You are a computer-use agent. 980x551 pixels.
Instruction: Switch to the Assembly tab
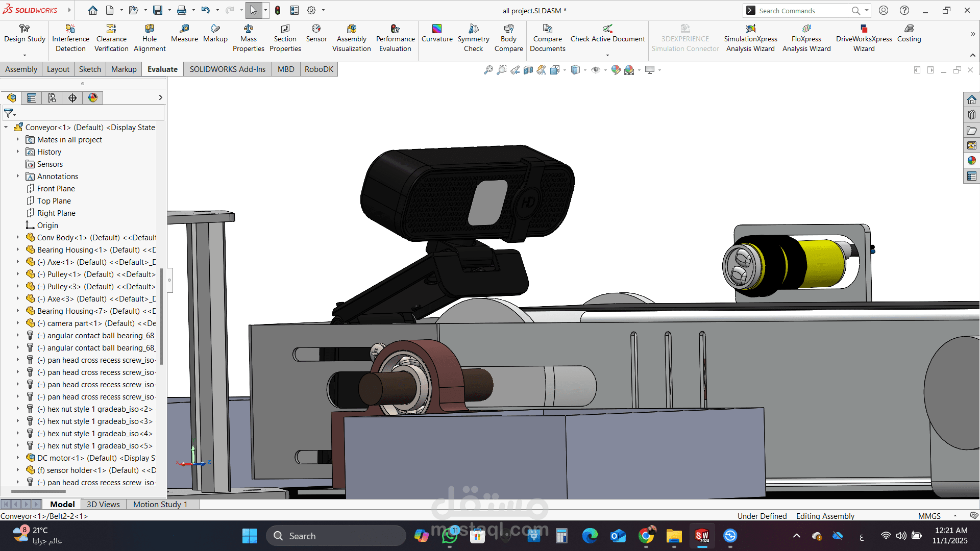point(21,69)
